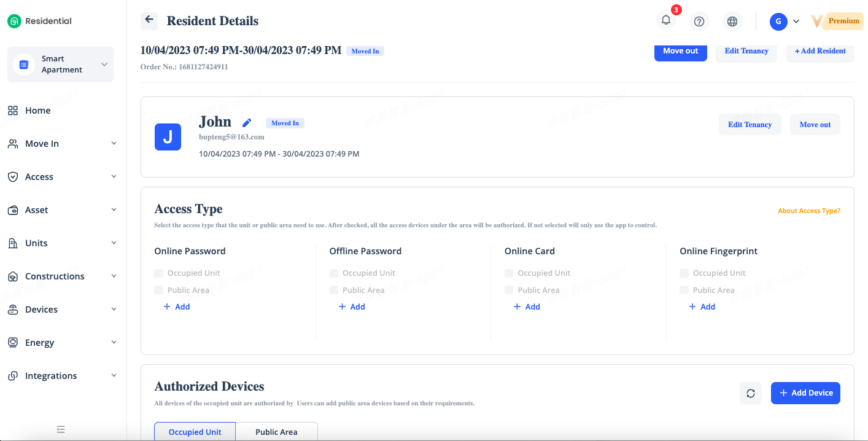The image size is (868, 441).
Task: Go to Home in the sidebar
Action: click(37, 111)
